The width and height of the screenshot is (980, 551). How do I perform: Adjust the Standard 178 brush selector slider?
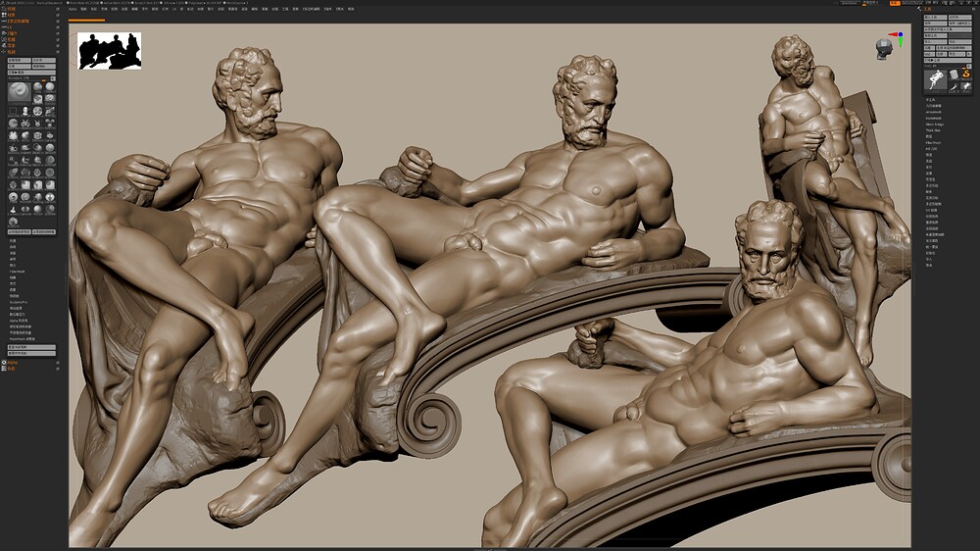pos(28,78)
